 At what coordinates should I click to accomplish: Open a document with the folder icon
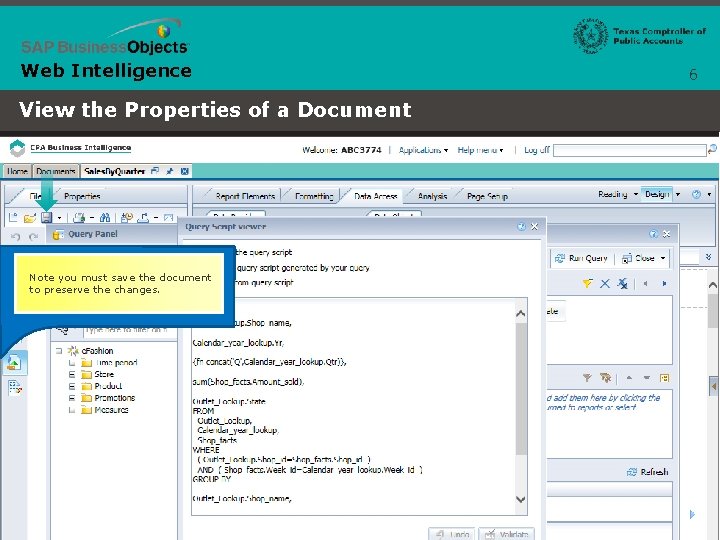tap(30, 218)
